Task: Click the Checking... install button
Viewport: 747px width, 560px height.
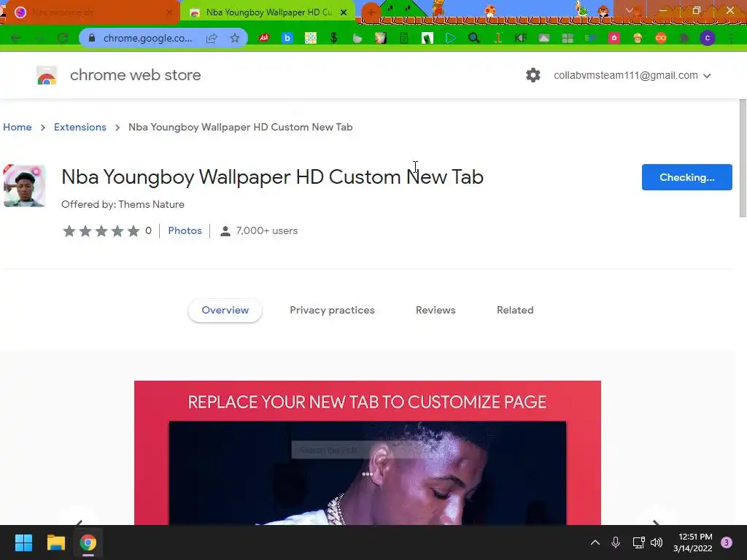Action: point(686,177)
